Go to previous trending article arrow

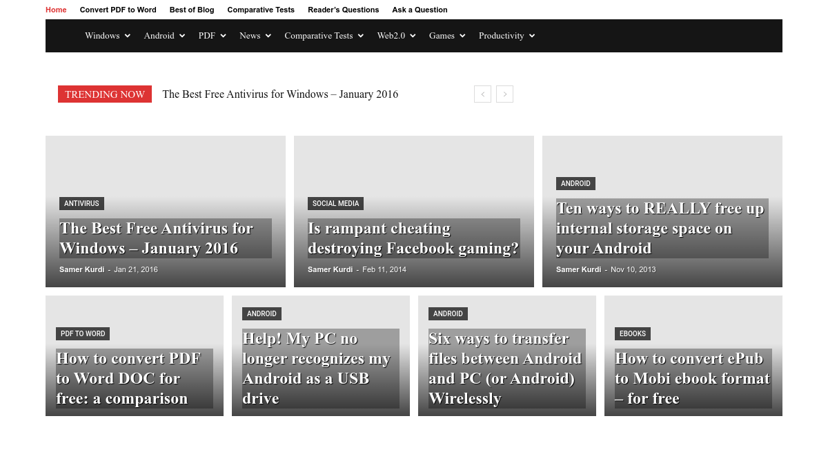click(x=482, y=94)
